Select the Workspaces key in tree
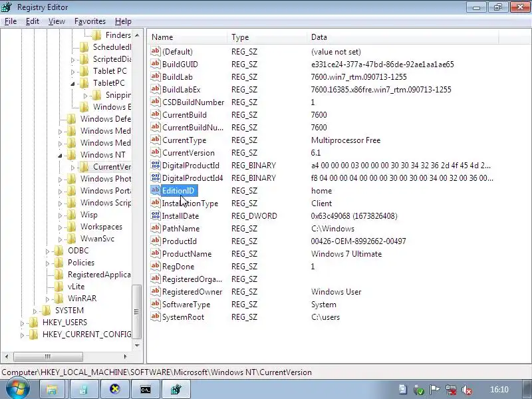Screen dimensions: 532x399 pos(101,227)
